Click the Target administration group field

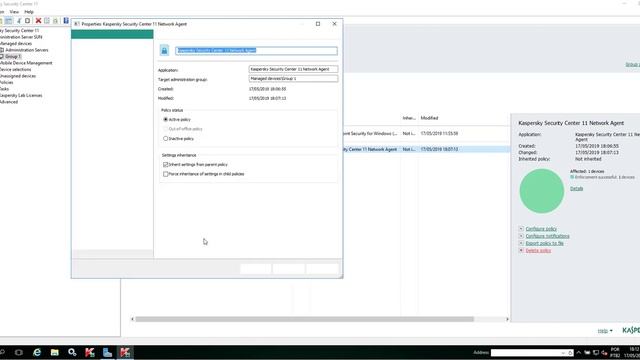click(x=293, y=78)
